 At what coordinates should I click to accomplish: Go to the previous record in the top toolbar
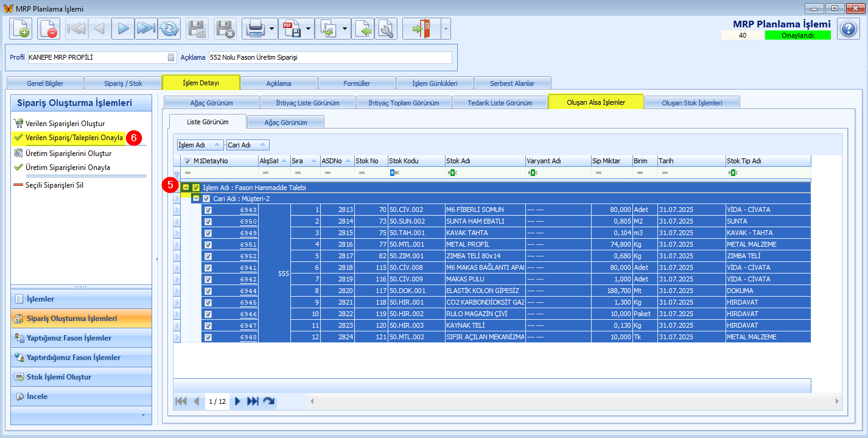coord(100,29)
